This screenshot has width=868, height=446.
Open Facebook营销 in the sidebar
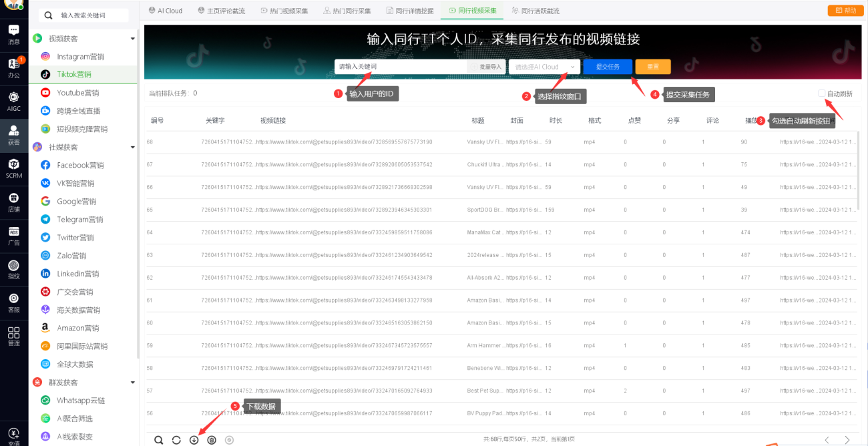click(x=80, y=165)
